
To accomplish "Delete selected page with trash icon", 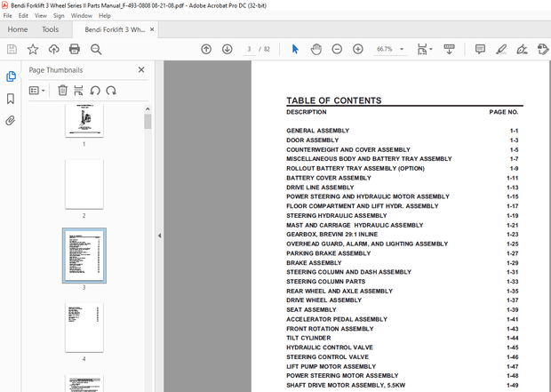I will pyautogui.click(x=62, y=91).
